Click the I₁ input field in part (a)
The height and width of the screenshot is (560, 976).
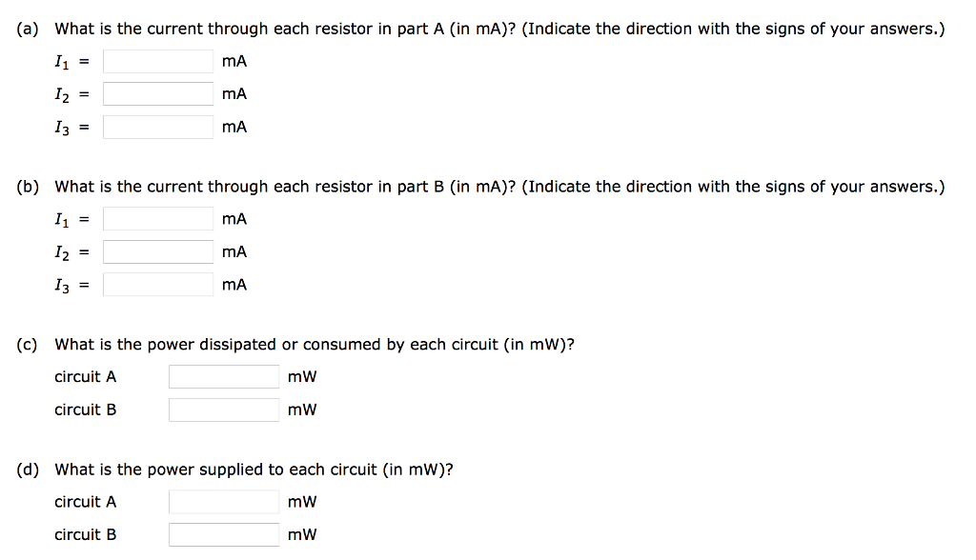(x=157, y=60)
